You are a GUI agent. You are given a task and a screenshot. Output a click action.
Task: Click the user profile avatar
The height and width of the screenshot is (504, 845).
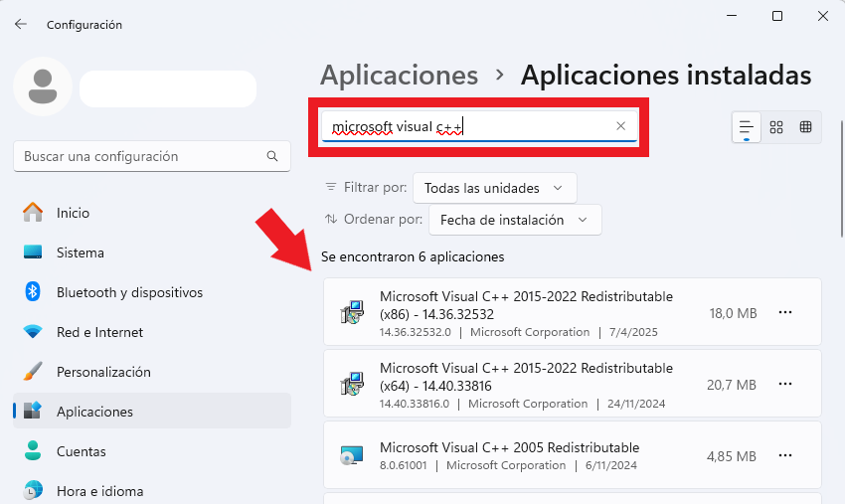point(43,86)
